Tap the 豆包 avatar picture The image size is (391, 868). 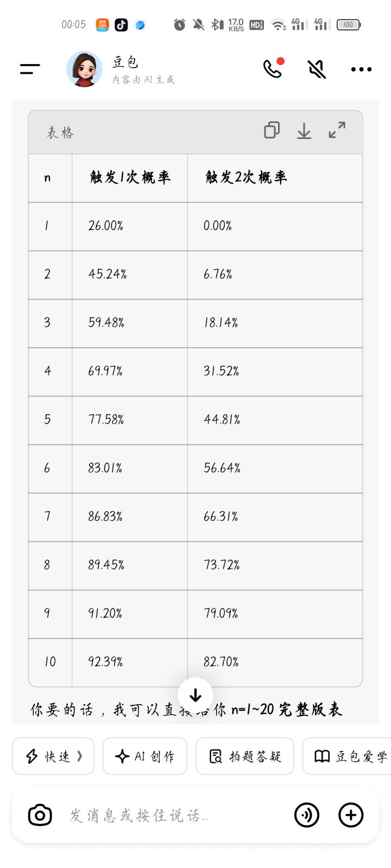[84, 69]
